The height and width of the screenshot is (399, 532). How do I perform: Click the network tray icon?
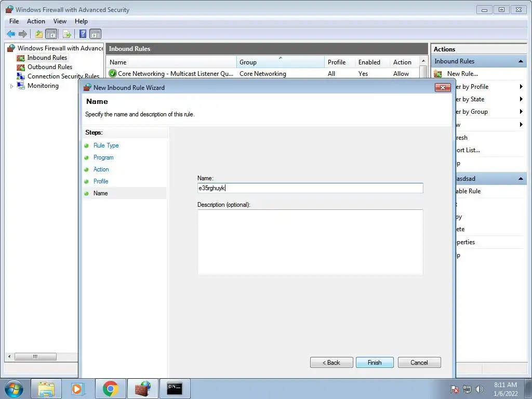pos(467,389)
